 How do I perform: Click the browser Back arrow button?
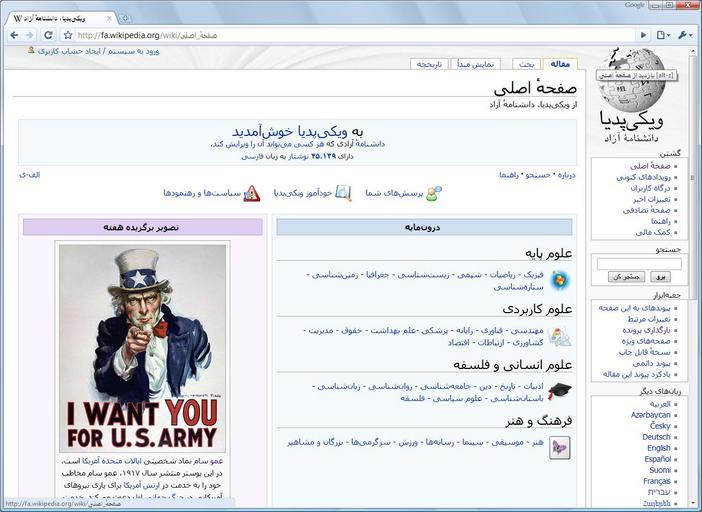14,35
